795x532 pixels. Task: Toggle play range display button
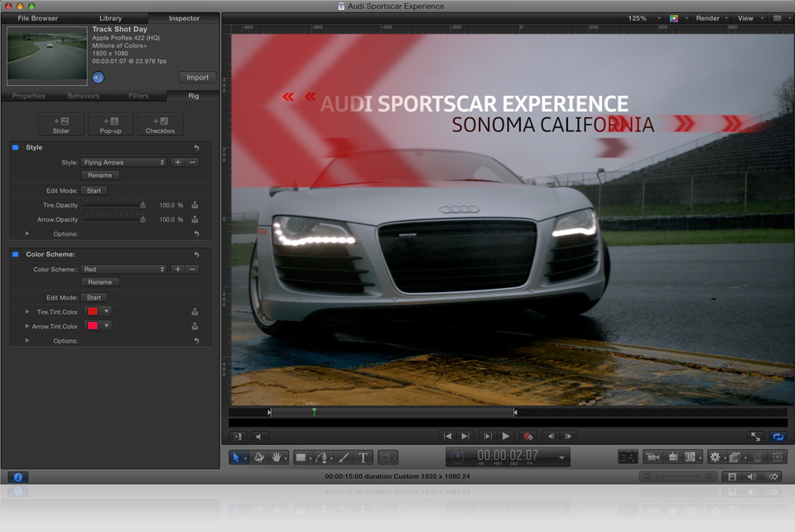(x=238, y=436)
